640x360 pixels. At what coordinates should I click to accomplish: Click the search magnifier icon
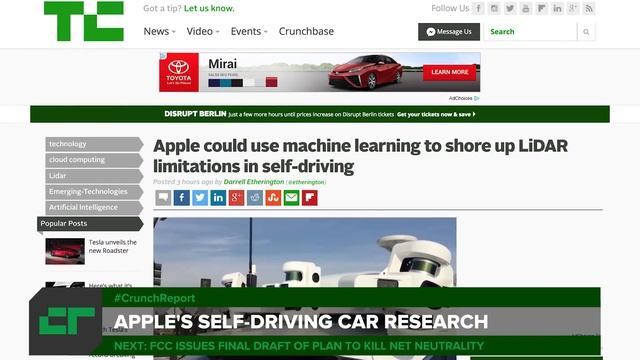pyautogui.click(x=586, y=32)
